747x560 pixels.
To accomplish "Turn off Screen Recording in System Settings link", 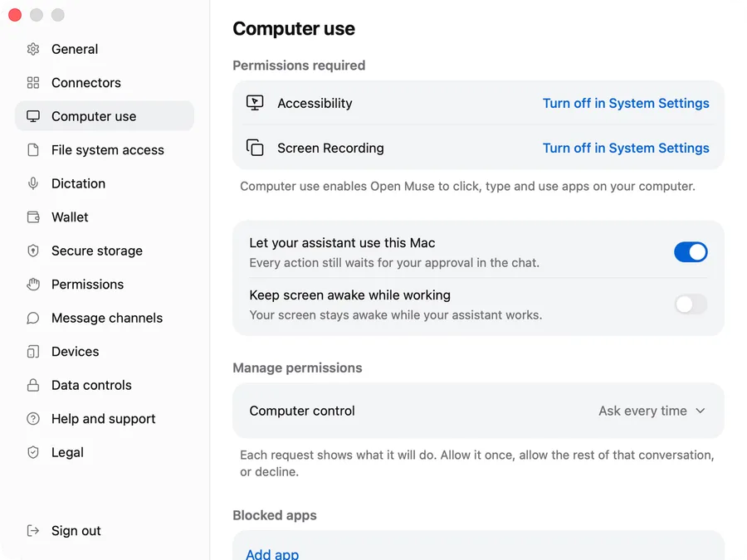I will click(x=626, y=148).
